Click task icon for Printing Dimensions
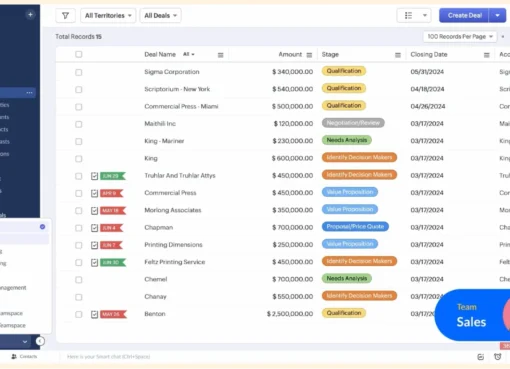The width and height of the screenshot is (510, 369). click(x=94, y=245)
